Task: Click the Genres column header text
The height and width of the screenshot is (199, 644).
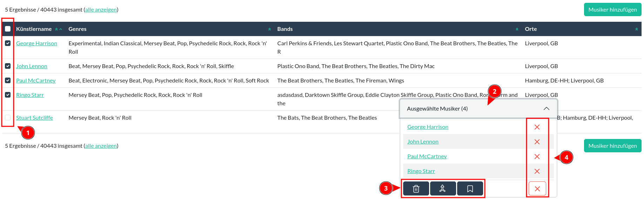Action: click(77, 29)
